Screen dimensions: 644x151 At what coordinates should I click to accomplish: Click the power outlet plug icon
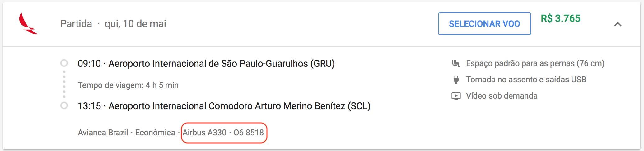pyautogui.click(x=456, y=80)
